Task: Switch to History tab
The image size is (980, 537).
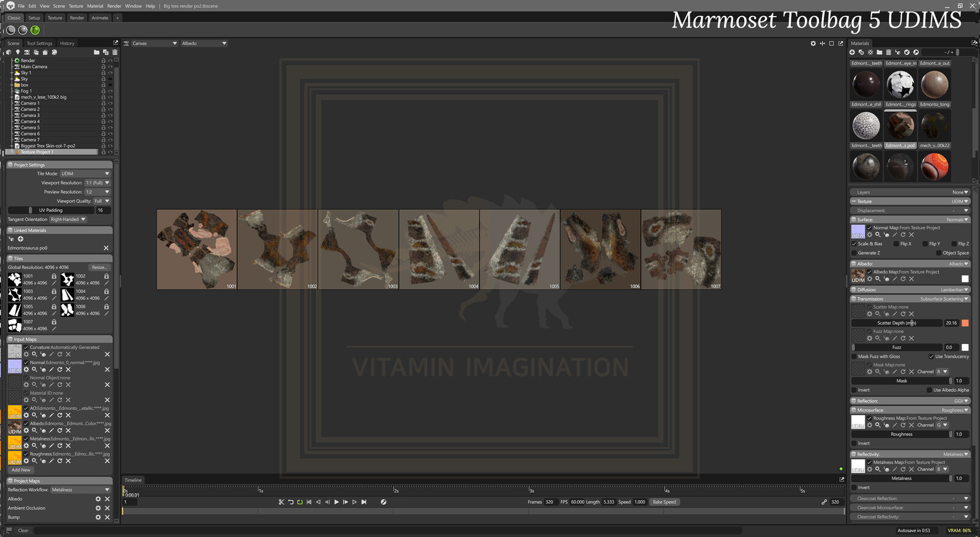Action: pos(67,44)
